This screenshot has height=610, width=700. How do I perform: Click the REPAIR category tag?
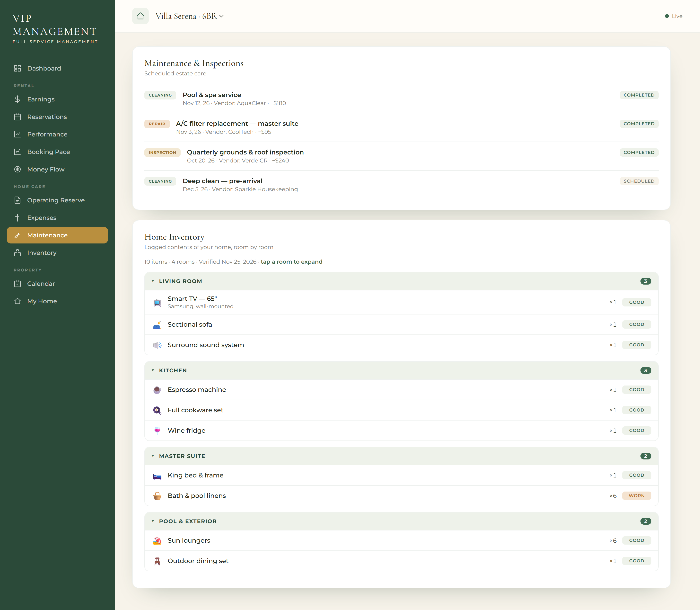pos(157,124)
